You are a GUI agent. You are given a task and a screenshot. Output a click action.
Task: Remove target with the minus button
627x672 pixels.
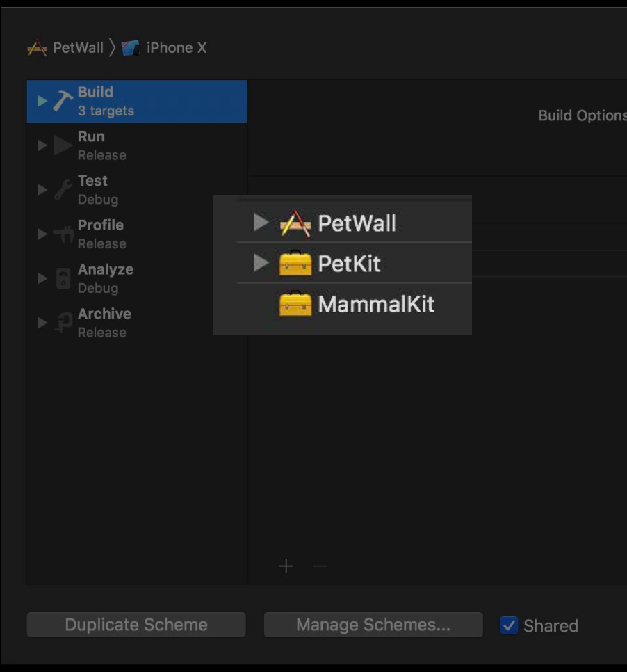[x=320, y=566]
